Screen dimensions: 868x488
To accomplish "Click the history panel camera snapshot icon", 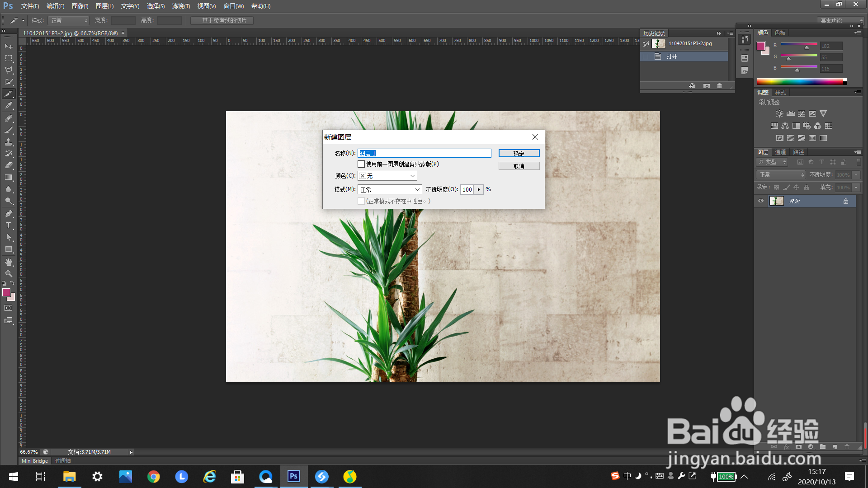I will pyautogui.click(x=707, y=86).
